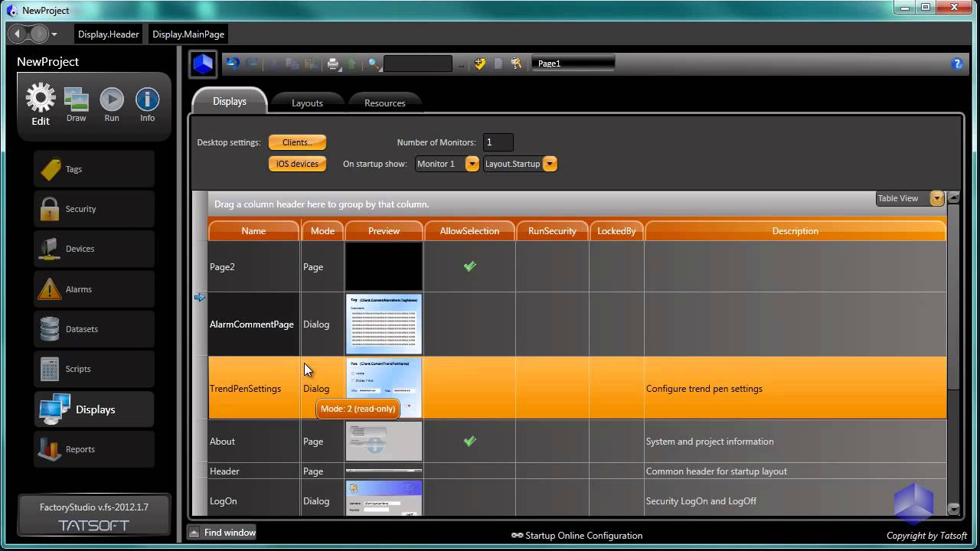Open the Display.MainPage tab
Image resolution: width=980 pixels, height=551 pixels.
pyautogui.click(x=188, y=34)
